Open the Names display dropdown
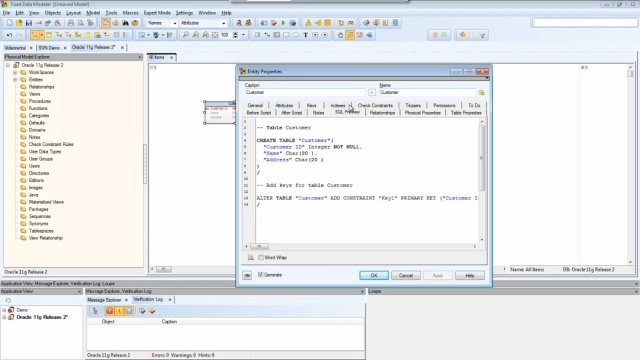This screenshot has height=360, width=640. 175,23
